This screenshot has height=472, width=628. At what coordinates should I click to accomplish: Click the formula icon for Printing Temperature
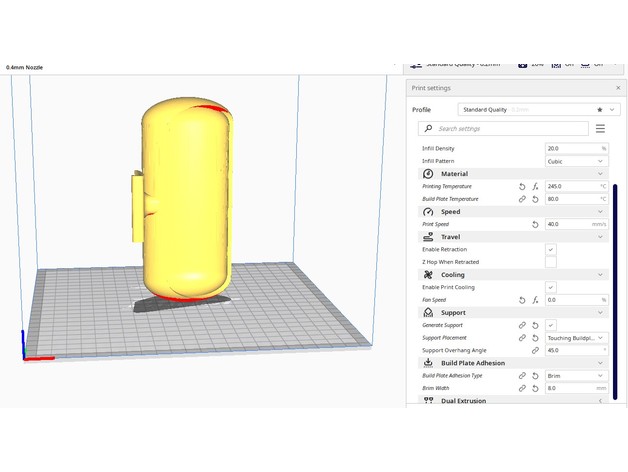point(535,187)
